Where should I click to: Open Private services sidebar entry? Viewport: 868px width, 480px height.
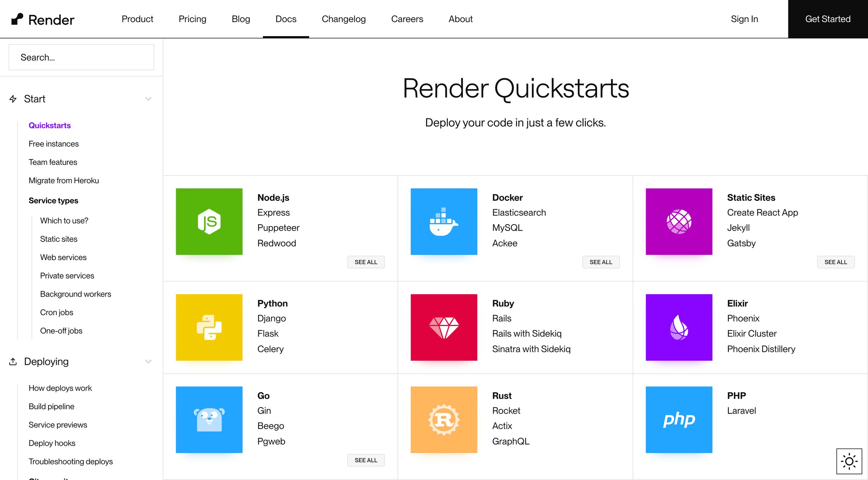click(x=67, y=276)
